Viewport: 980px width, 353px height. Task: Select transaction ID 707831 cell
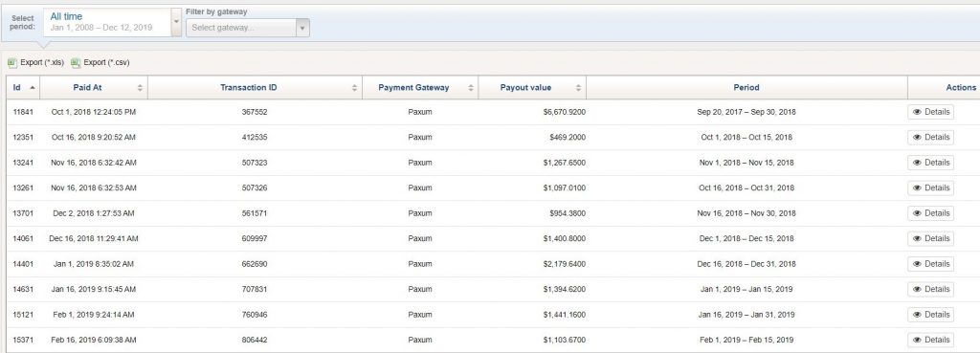point(255,289)
